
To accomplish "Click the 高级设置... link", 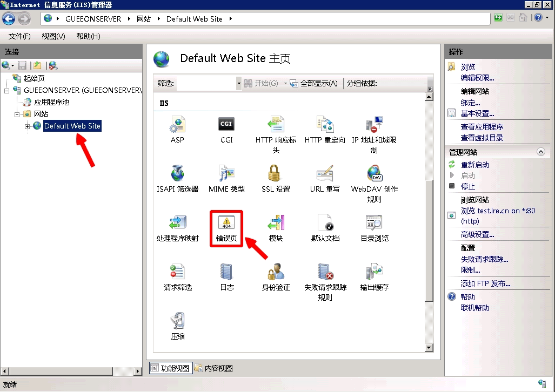I will tap(477, 234).
